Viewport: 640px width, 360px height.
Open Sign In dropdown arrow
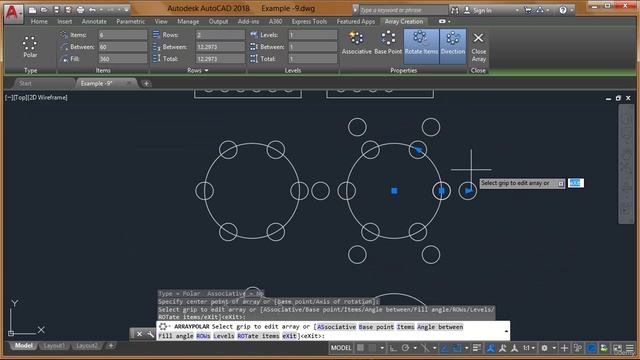[x=517, y=11]
